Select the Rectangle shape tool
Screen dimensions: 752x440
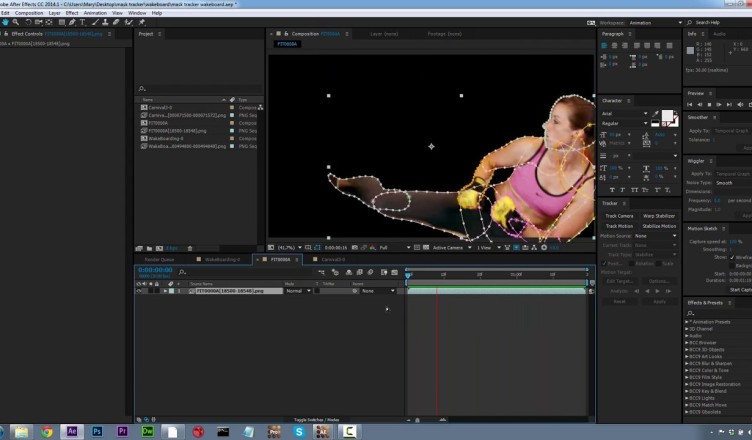[x=62, y=22]
